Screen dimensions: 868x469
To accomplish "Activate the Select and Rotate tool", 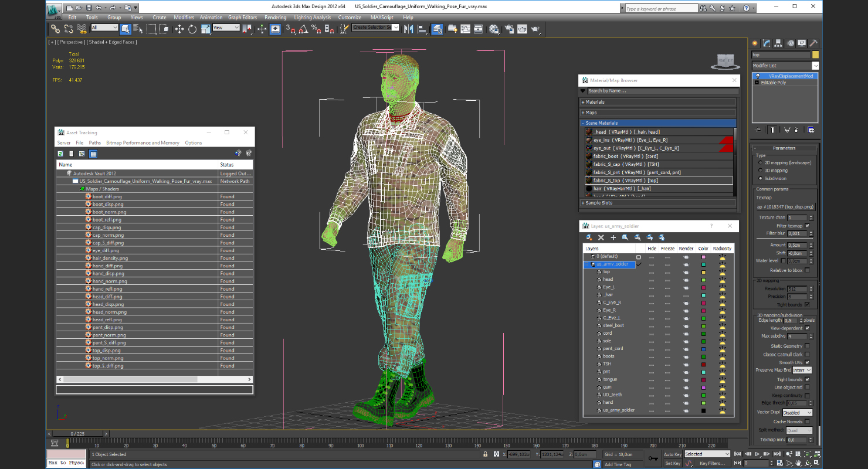I will (x=192, y=29).
